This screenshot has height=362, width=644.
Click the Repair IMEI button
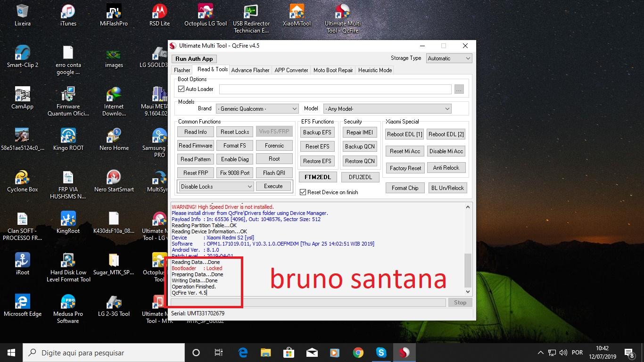pyautogui.click(x=360, y=132)
